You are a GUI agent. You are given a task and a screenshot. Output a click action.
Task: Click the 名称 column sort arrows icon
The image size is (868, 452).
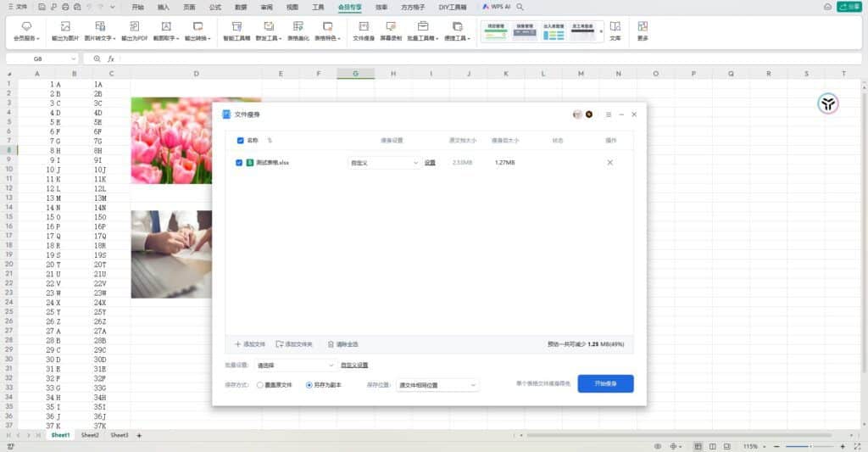coord(270,140)
